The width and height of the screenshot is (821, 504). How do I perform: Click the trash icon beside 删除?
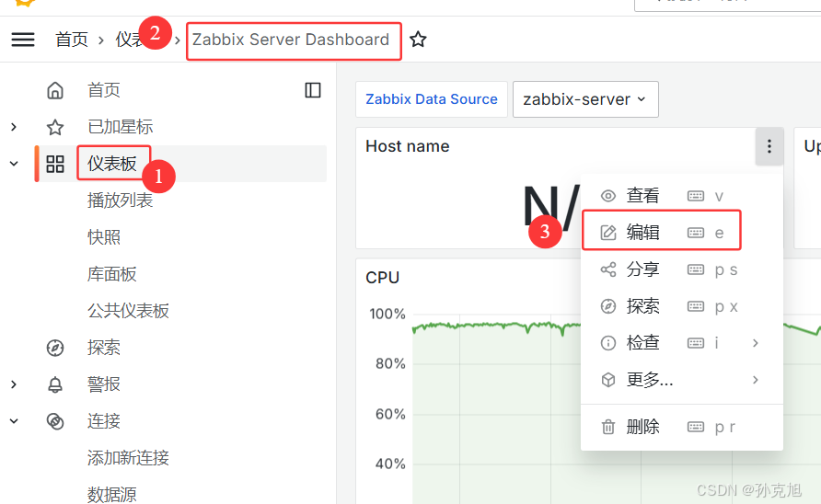[x=607, y=427]
